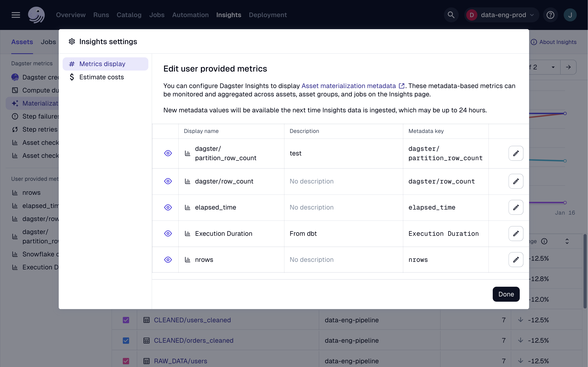The width and height of the screenshot is (588, 367).
Task: Open search using the magnifier icon
Action: [451, 15]
